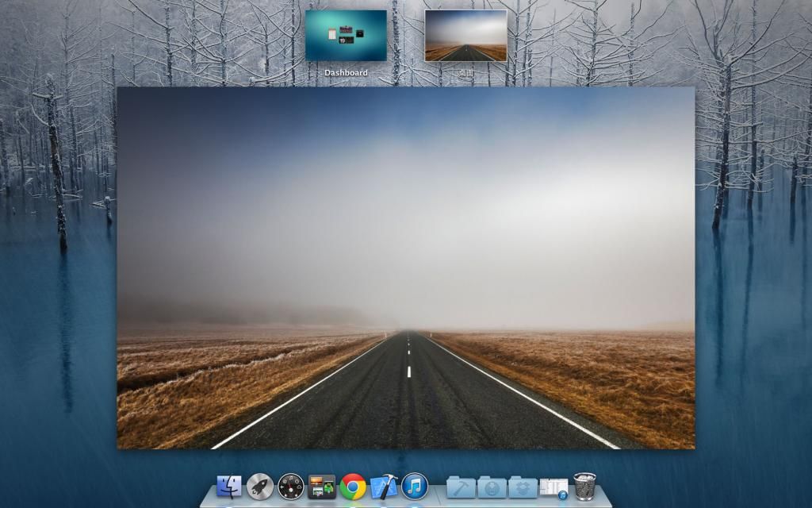Open iTunes from the Dock
The image size is (812, 508).
415,486
